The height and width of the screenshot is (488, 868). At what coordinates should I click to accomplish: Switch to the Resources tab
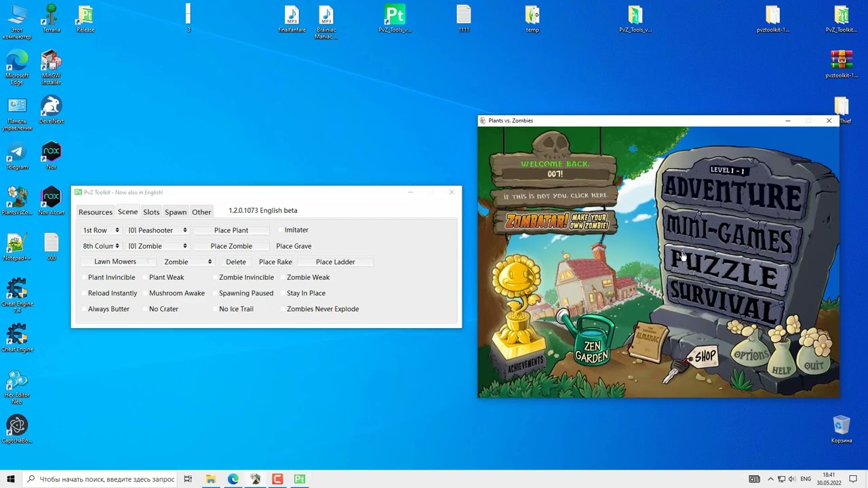(96, 212)
